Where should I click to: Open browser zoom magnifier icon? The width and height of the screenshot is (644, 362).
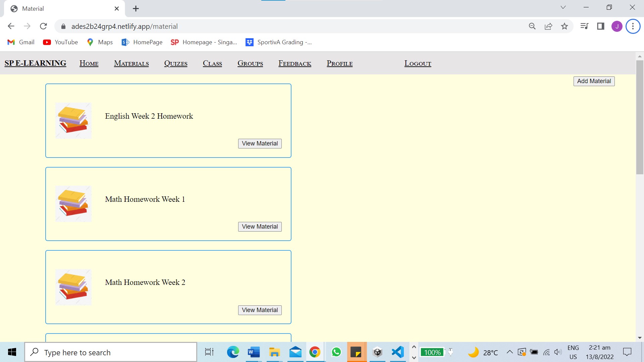click(x=532, y=26)
